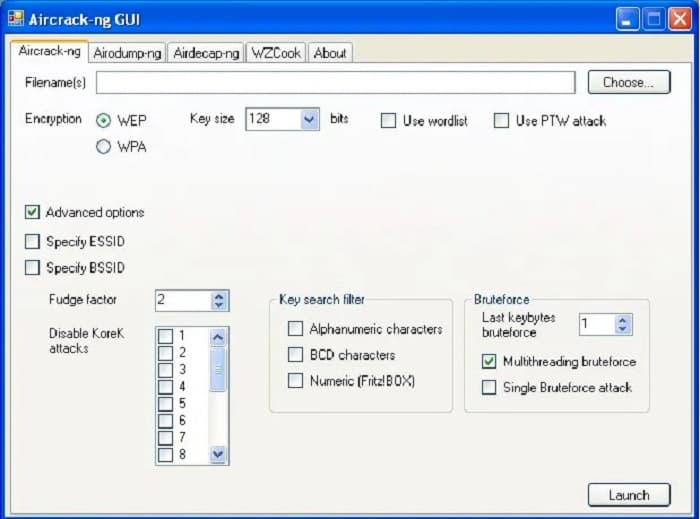Switch to the Airdecap-ng tab
Image resolution: width=700 pixels, height=519 pixels.
pyautogui.click(x=206, y=53)
